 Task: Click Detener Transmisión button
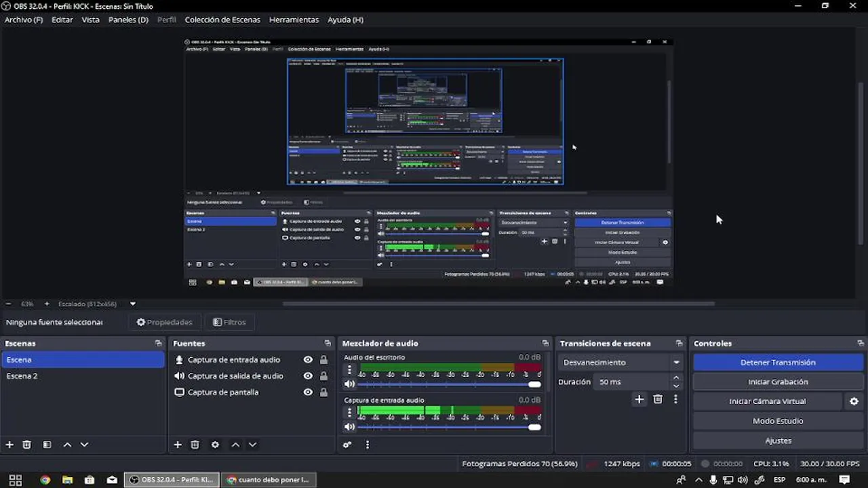click(x=778, y=363)
